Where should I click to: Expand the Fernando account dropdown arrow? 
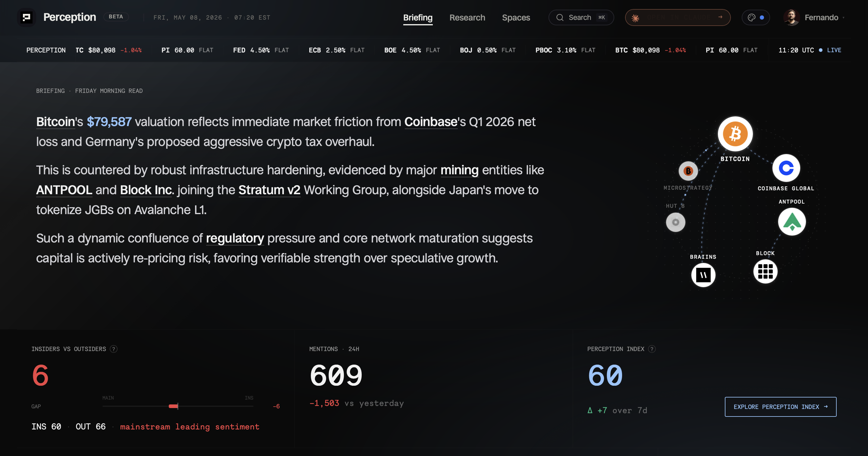pyautogui.click(x=843, y=18)
